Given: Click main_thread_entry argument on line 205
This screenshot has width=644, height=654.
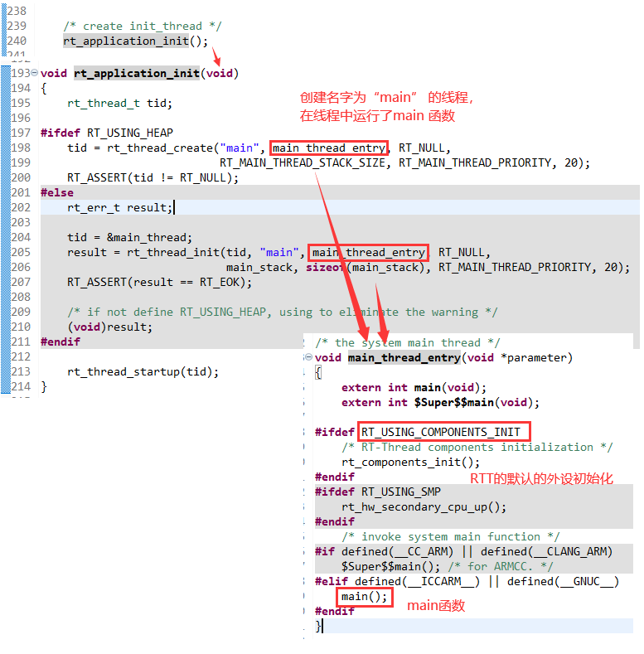Looking at the screenshot, I should [368, 252].
